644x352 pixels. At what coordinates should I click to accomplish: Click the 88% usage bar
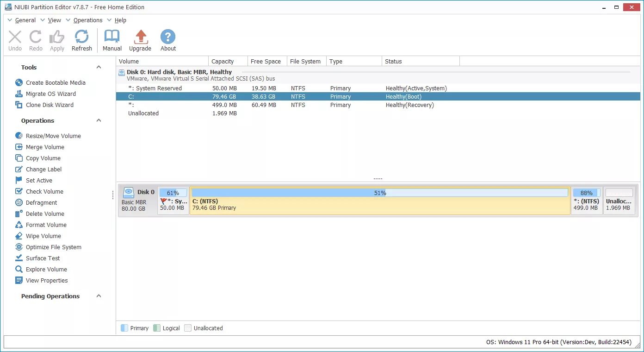point(587,193)
